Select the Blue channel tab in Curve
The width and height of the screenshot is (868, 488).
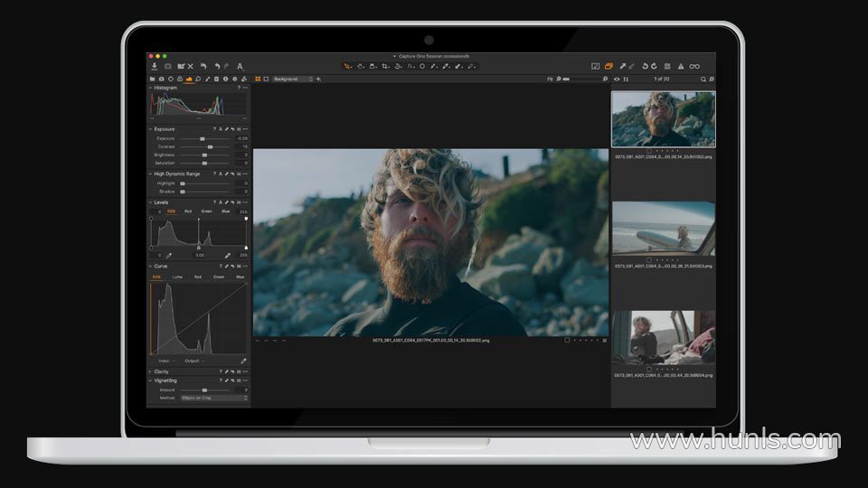(x=241, y=277)
